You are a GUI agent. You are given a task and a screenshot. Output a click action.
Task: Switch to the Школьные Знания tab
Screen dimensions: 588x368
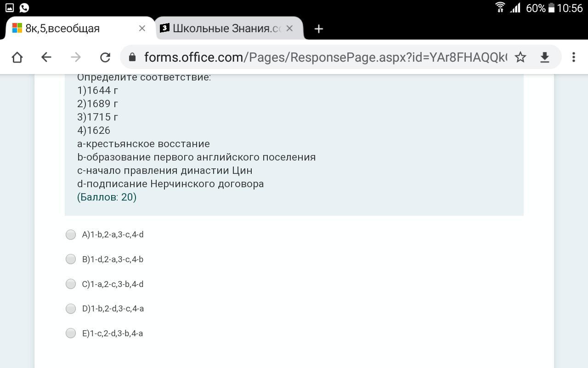(225, 29)
